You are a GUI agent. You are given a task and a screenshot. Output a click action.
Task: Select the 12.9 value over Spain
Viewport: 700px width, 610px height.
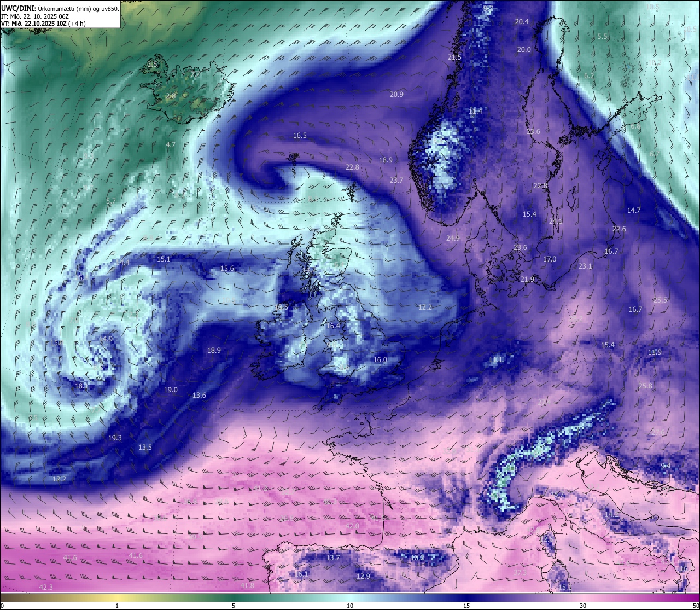(363, 577)
